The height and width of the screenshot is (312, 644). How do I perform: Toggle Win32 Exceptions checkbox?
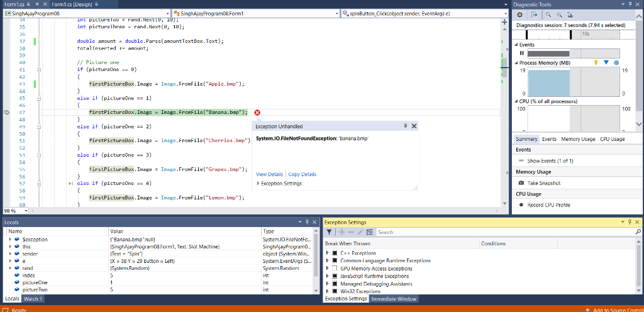click(335, 291)
